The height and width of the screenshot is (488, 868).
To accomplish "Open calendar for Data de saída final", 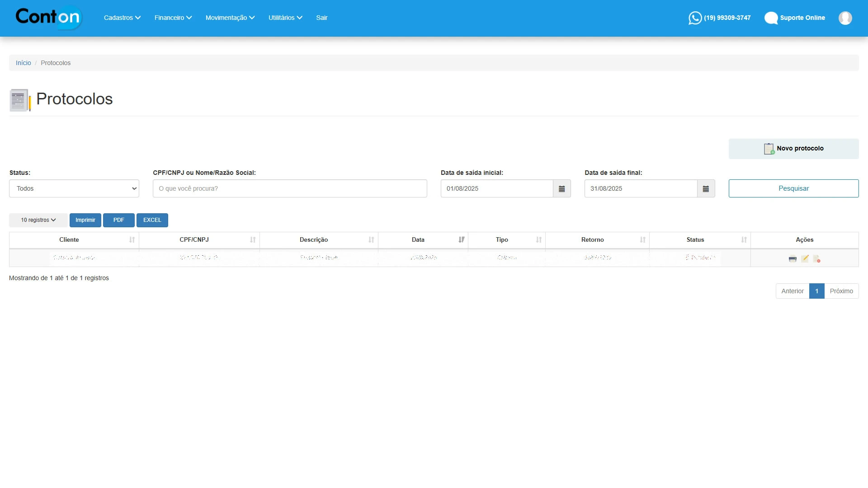I will (x=706, y=189).
